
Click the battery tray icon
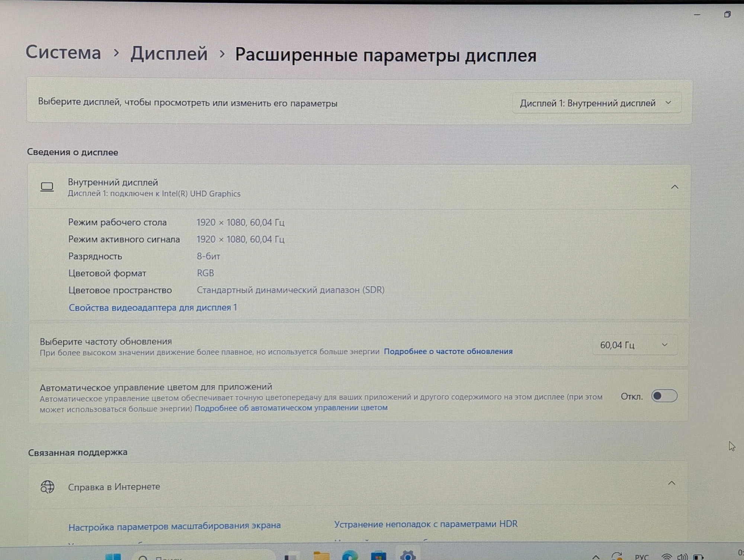pos(698,557)
